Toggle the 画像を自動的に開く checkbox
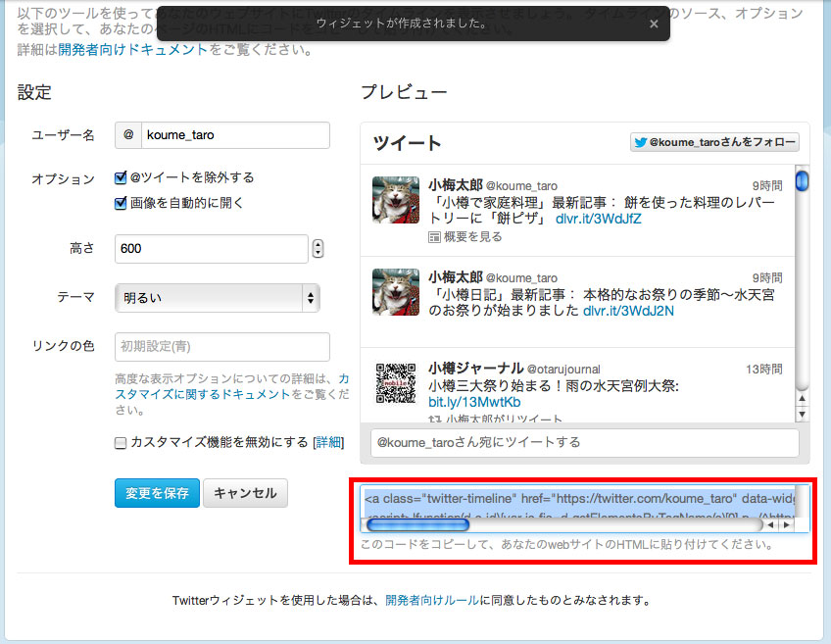 click(x=122, y=203)
